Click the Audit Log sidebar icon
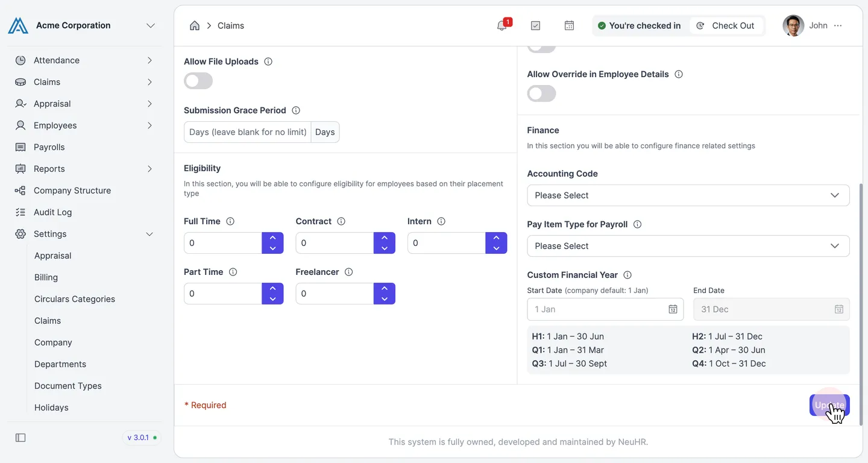This screenshot has width=868, height=463. pos(20,212)
